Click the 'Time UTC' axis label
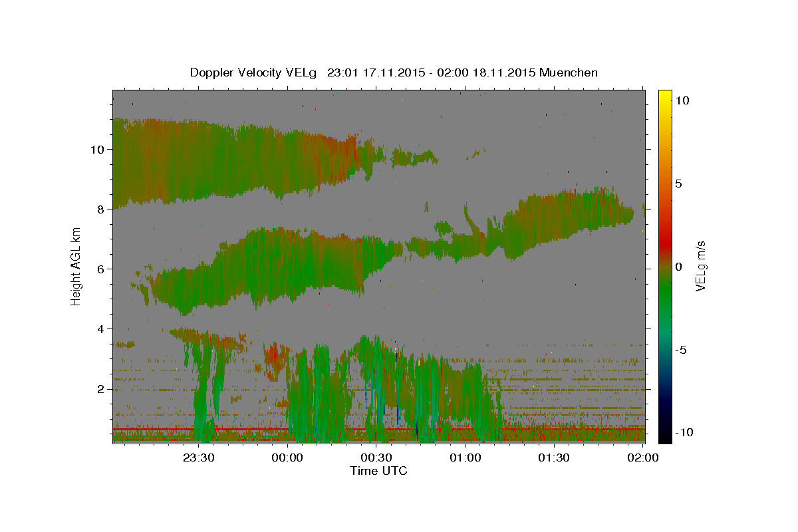798x532 pixels. [378, 471]
